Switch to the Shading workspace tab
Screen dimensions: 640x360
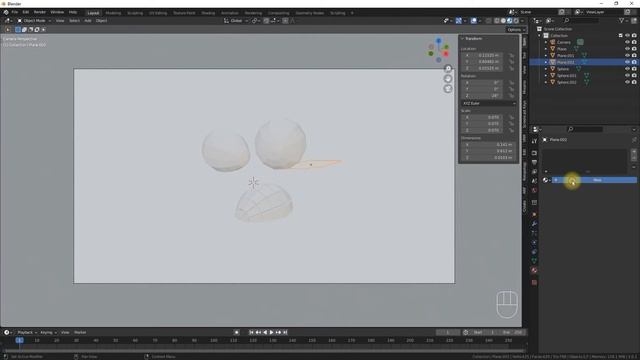point(208,13)
